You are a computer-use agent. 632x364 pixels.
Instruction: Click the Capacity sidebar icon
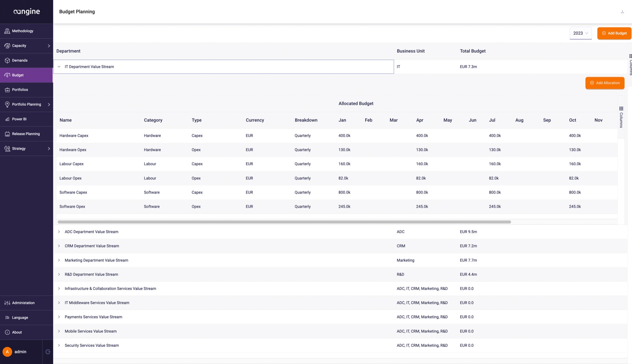[7, 46]
